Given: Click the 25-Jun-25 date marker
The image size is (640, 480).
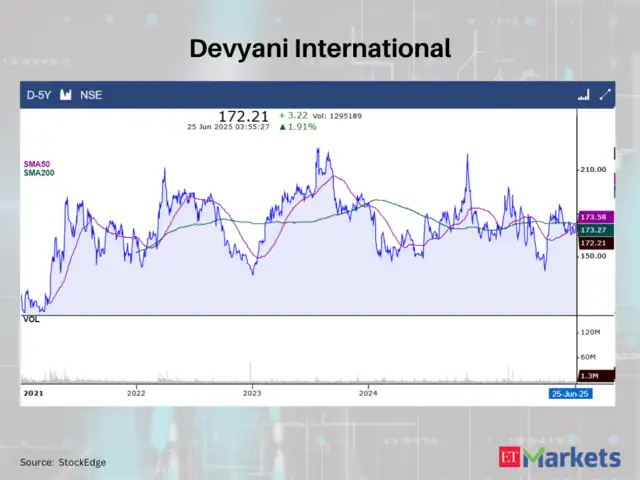Looking at the screenshot, I should pyautogui.click(x=570, y=394).
